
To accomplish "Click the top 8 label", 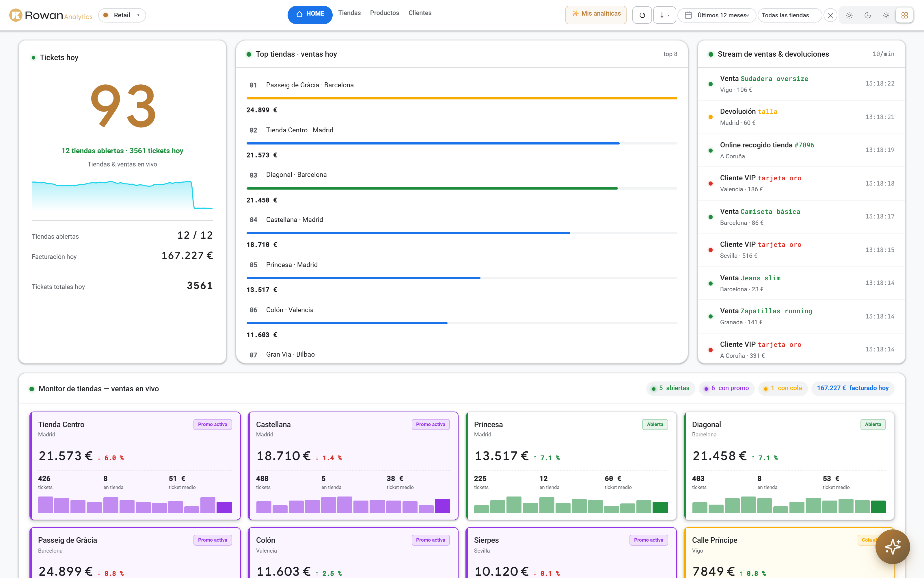I will (x=670, y=54).
